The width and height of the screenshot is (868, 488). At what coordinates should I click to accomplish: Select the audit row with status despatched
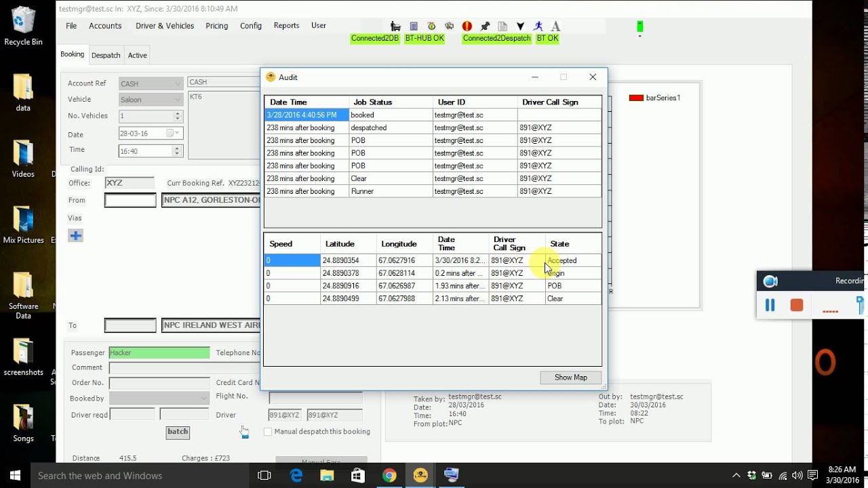433,127
